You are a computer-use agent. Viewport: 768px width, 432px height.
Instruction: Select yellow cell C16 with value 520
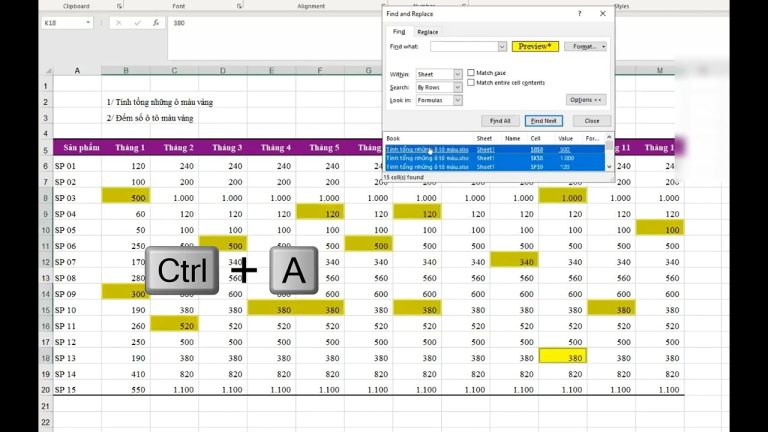click(174, 326)
